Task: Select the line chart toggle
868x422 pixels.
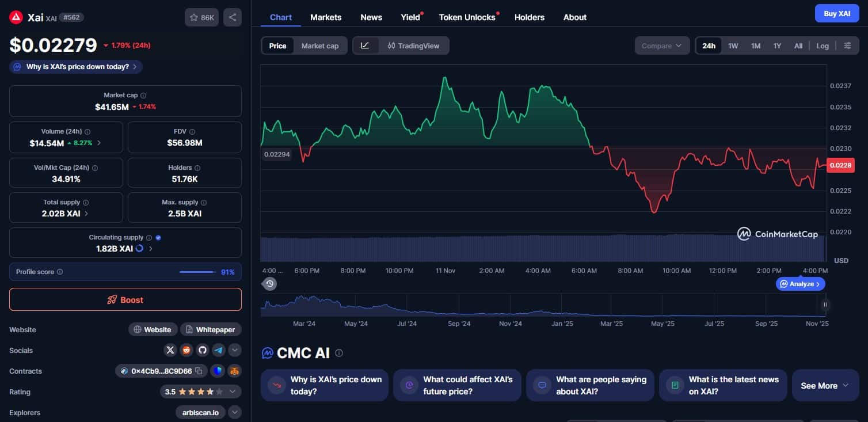Action: 366,45
